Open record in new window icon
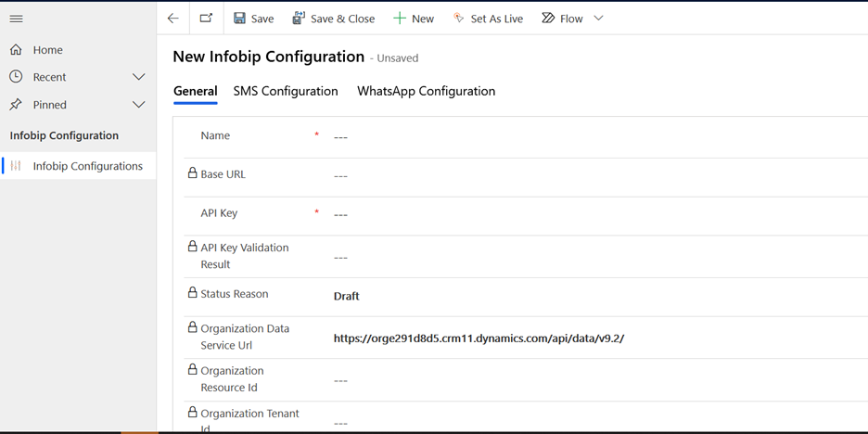This screenshot has height=434, width=868. click(205, 19)
